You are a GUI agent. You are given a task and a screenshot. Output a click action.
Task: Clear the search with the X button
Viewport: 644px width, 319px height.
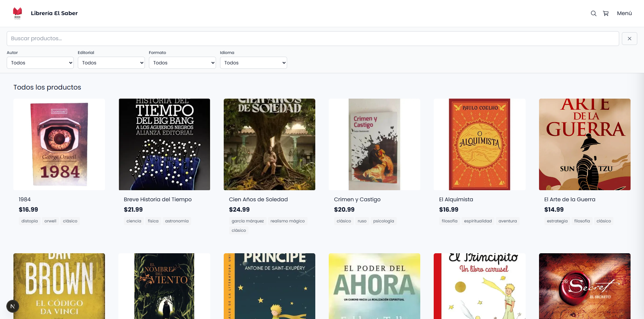pos(630,38)
